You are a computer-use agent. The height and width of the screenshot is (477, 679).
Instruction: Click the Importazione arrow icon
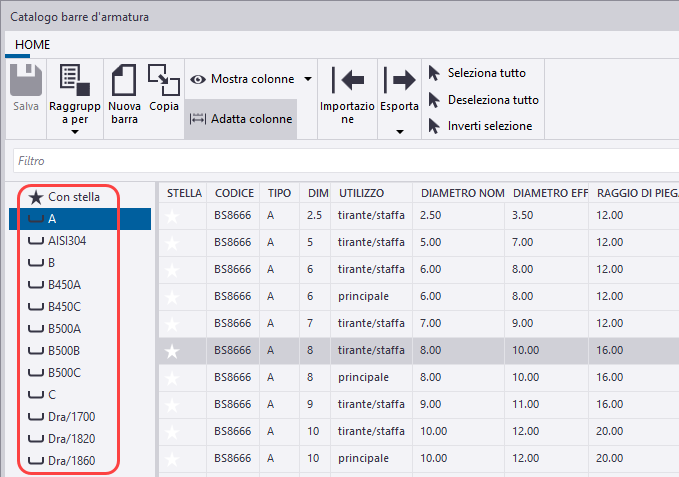[347, 80]
